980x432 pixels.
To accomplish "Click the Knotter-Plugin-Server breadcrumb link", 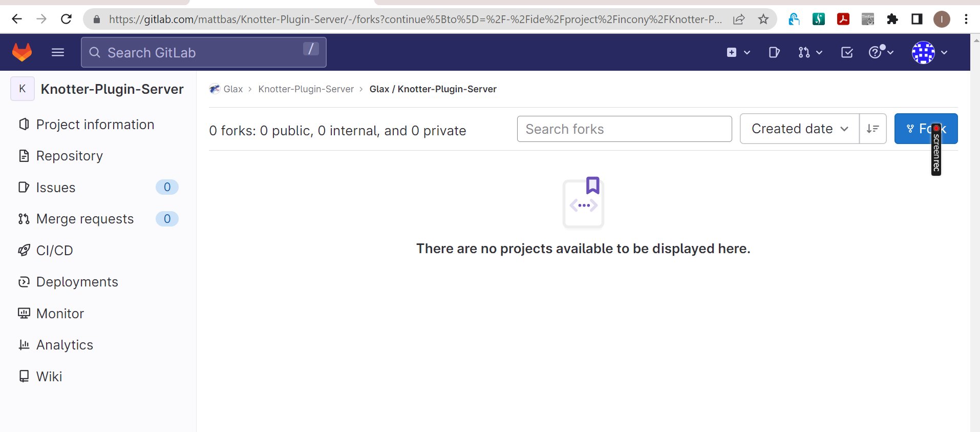I will point(306,89).
